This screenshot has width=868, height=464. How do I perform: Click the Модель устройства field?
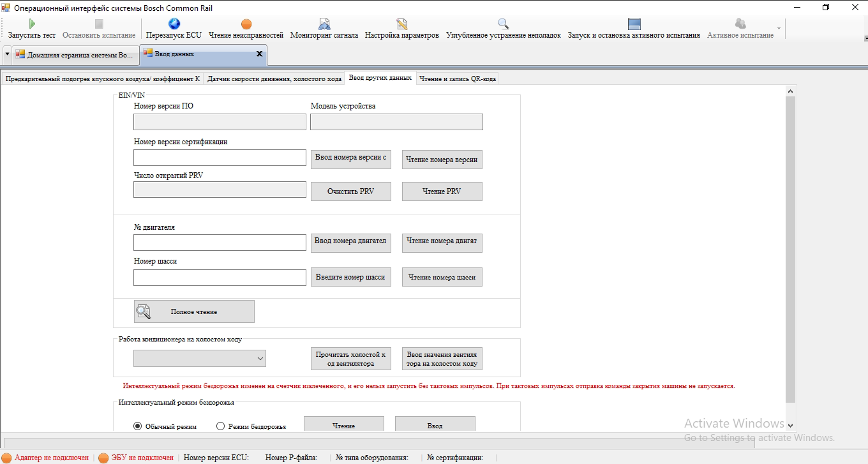tap(396, 122)
